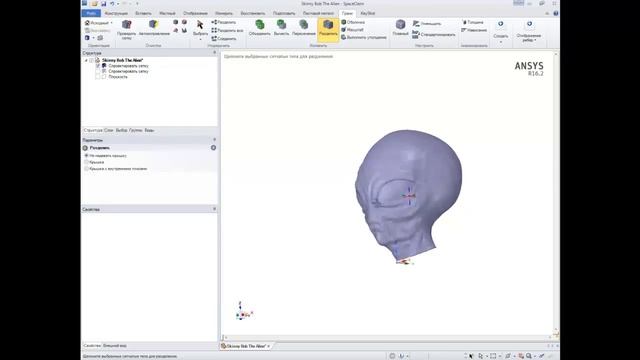Click the Разделить button in ribbon
This screenshot has height=360, width=640.
(224, 22)
